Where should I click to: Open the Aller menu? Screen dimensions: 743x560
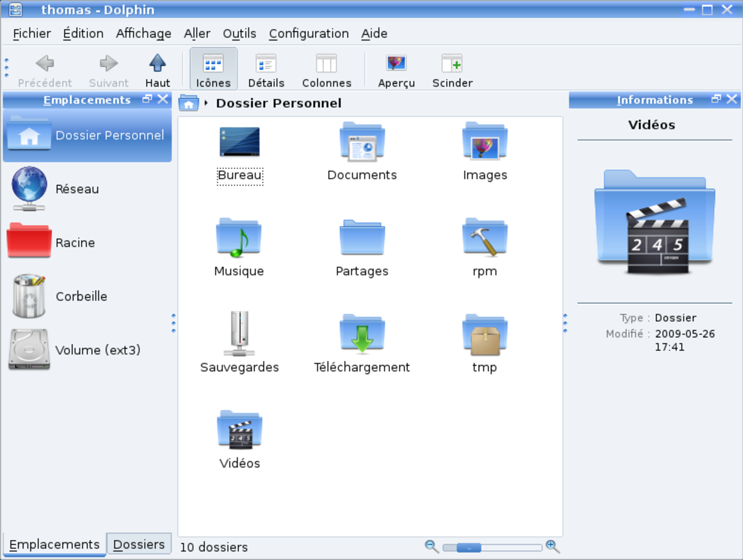pos(197,33)
